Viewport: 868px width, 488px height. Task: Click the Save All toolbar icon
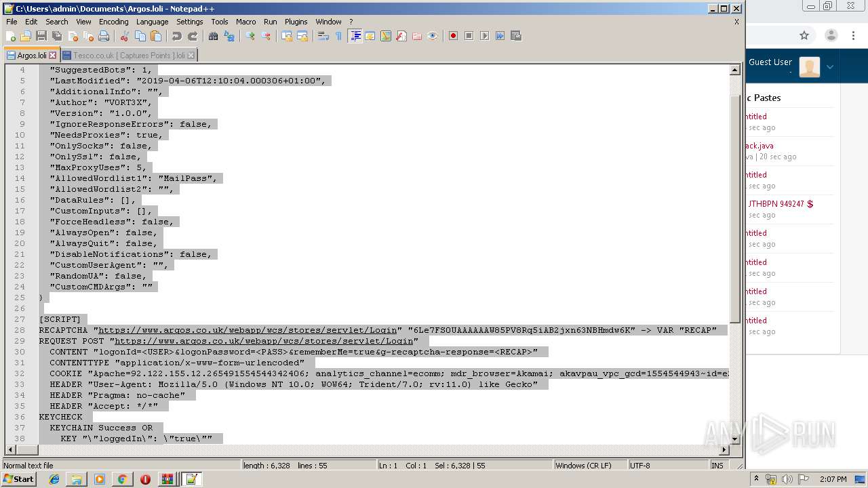pyautogui.click(x=57, y=36)
